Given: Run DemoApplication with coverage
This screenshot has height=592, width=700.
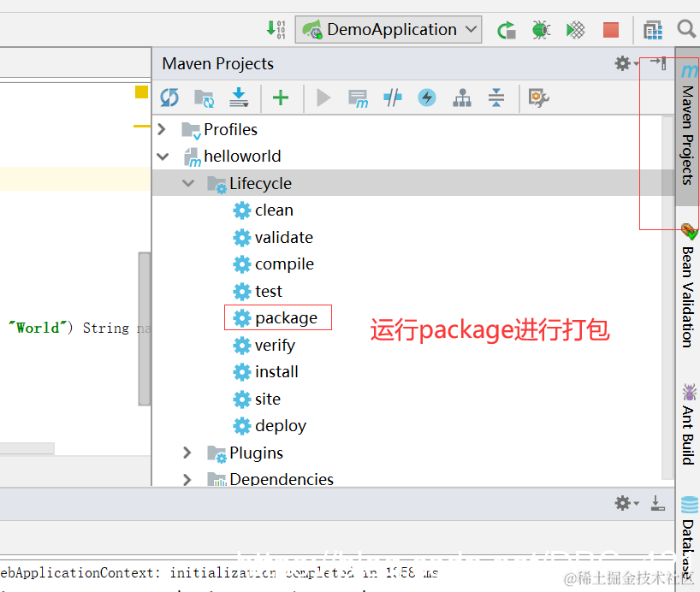Looking at the screenshot, I should tap(575, 30).
